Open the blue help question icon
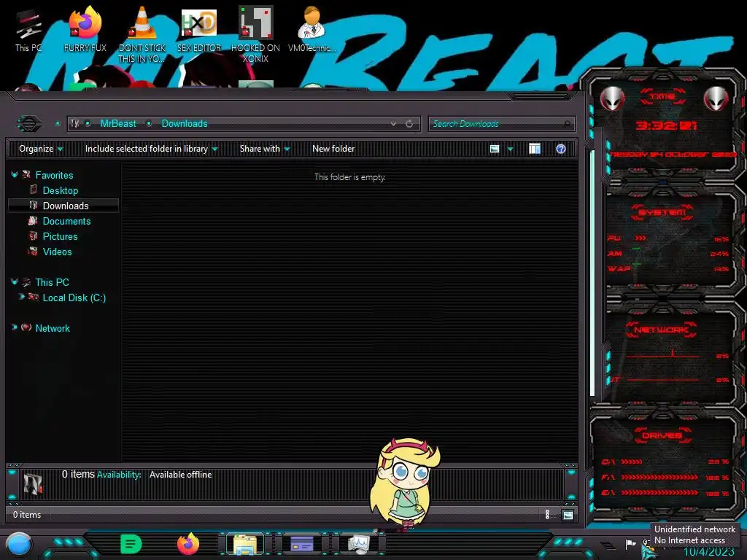 click(x=561, y=149)
